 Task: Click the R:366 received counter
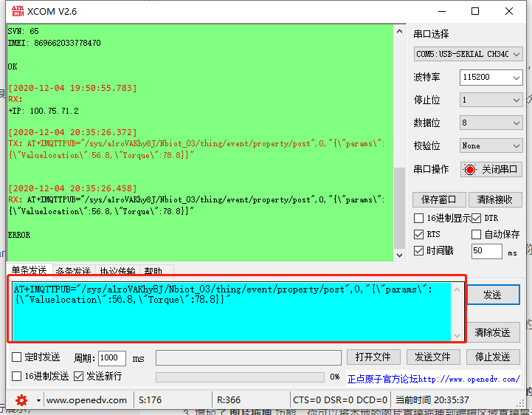(229, 400)
